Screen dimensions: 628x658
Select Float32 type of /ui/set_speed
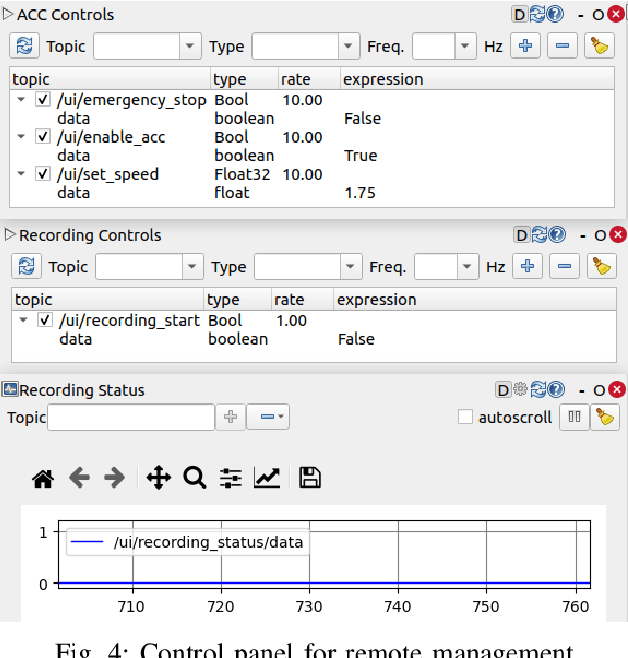pos(242,174)
